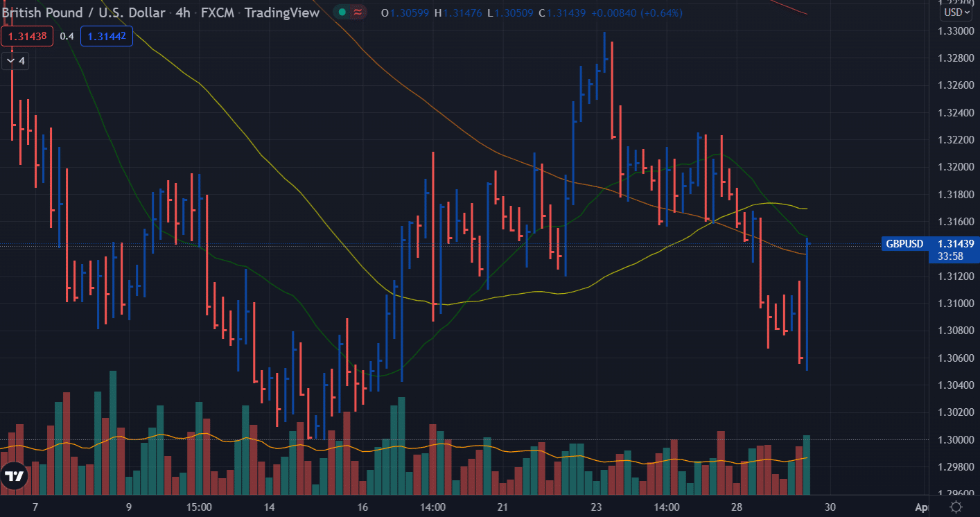980x517 pixels.
Task: Click the 33:58 bar countdown timer
Action: click(x=949, y=256)
